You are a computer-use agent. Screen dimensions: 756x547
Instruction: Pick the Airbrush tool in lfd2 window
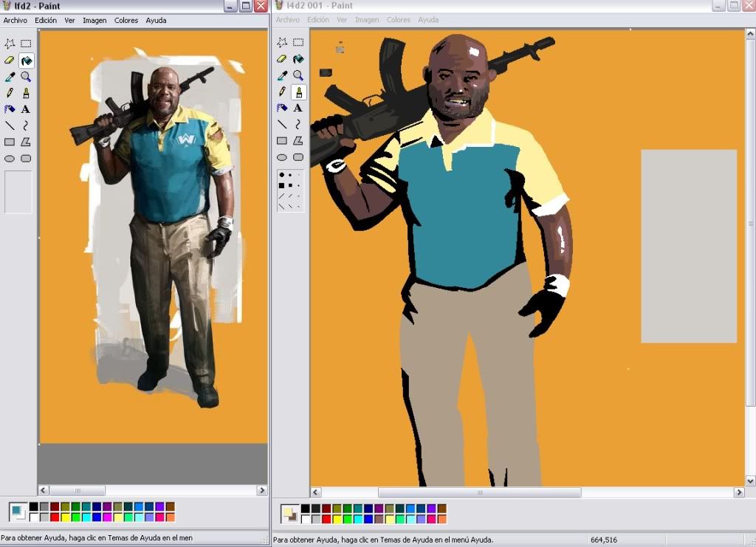pos(9,109)
